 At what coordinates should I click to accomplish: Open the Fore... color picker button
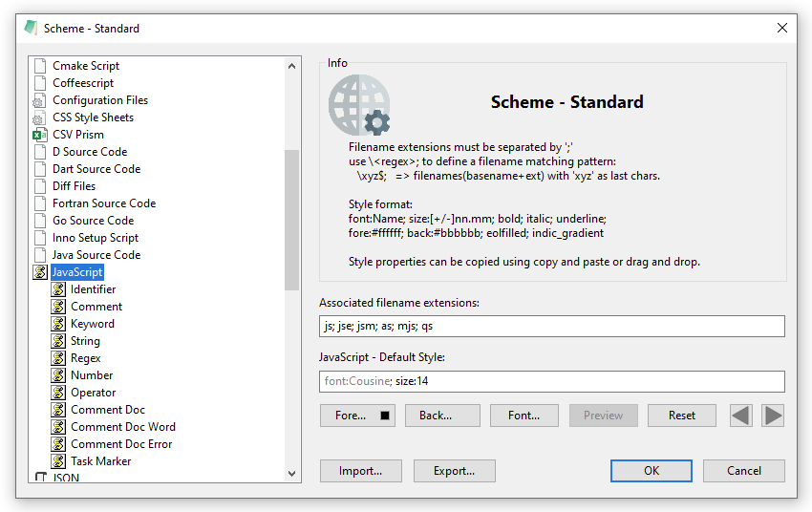(x=357, y=416)
